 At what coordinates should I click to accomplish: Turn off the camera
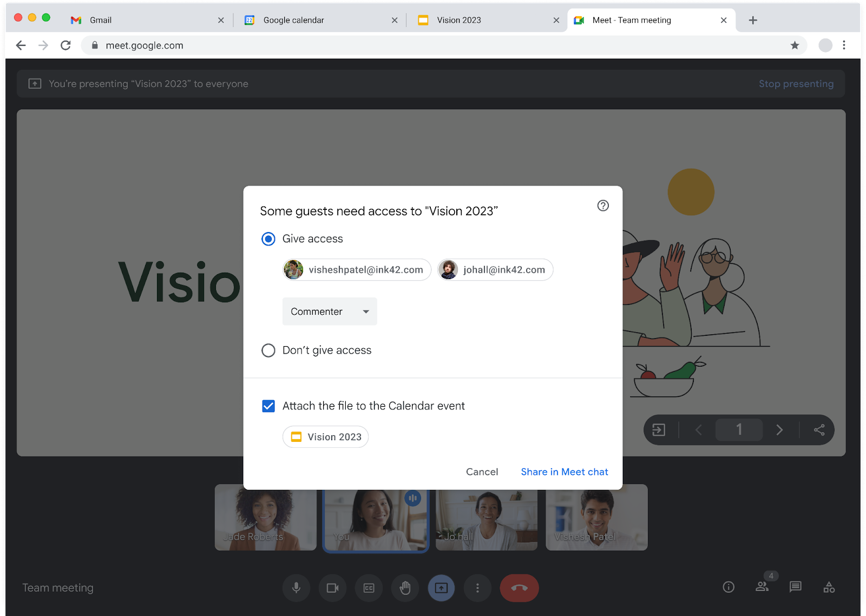[332, 588]
